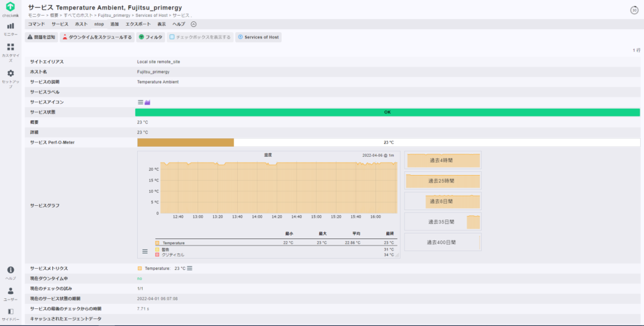Toggle the サイドバー icon
644x326 pixels.
click(11, 315)
